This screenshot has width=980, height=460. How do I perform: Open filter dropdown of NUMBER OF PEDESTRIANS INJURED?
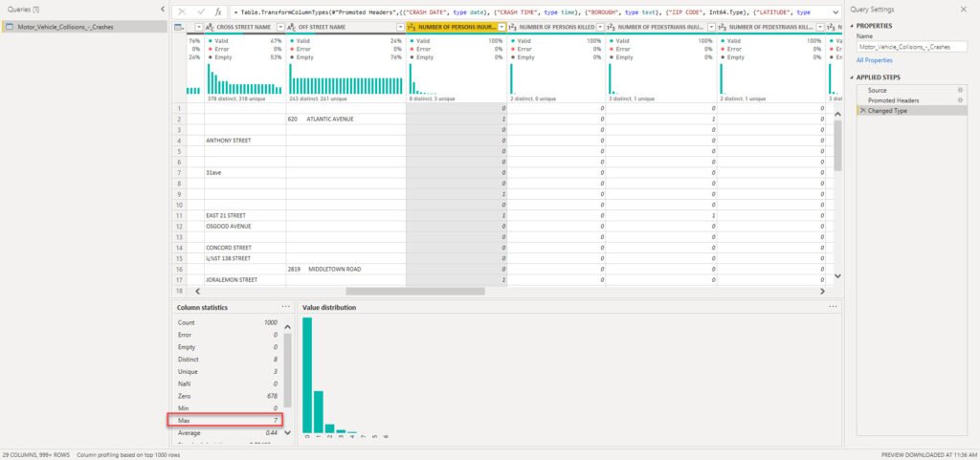(711, 28)
